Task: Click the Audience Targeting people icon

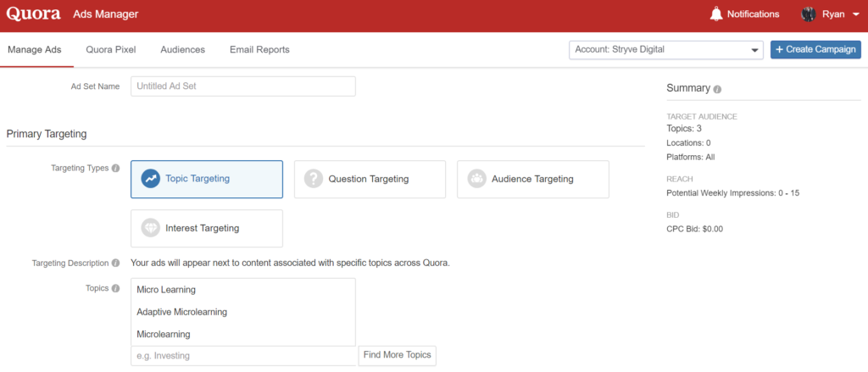Action: tap(476, 179)
